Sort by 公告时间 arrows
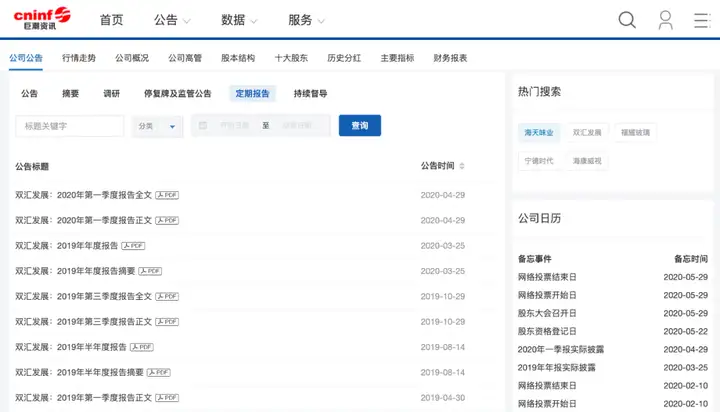This screenshot has width=720, height=412. (x=462, y=166)
